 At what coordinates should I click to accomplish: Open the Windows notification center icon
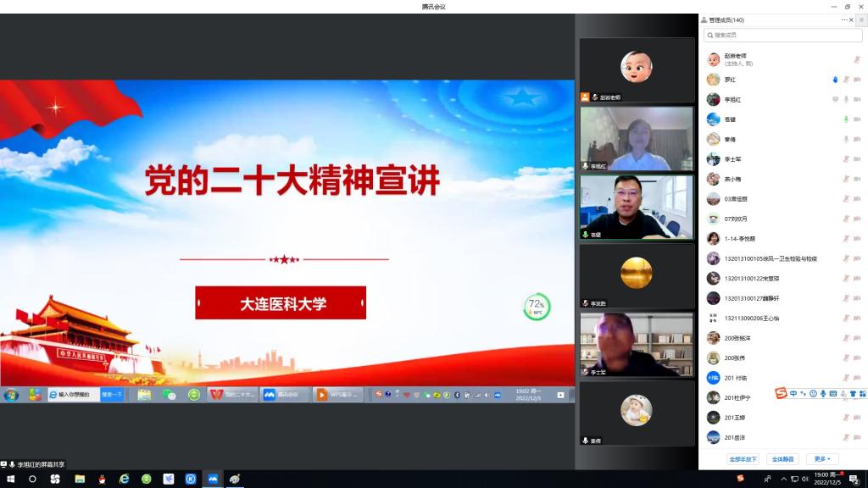854,480
